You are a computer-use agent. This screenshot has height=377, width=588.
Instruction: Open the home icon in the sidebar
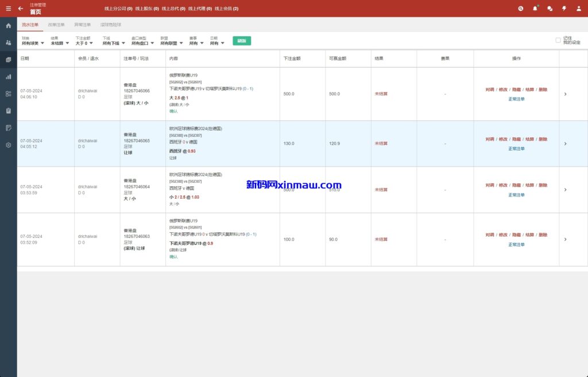8,26
